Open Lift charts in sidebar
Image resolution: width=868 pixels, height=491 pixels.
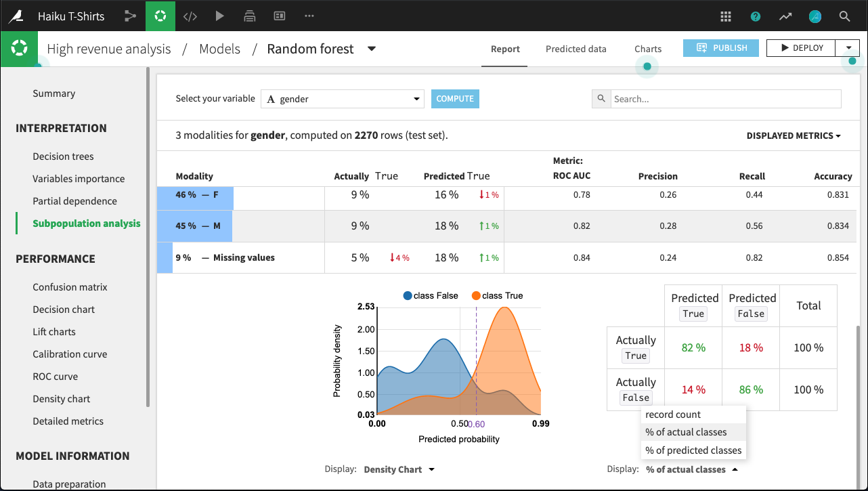pyautogui.click(x=54, y=332)
